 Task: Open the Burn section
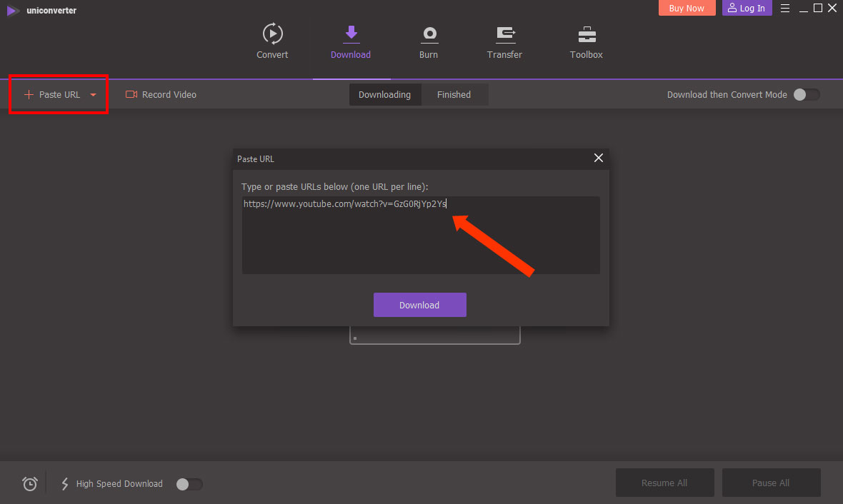click(x=429, y=41)
